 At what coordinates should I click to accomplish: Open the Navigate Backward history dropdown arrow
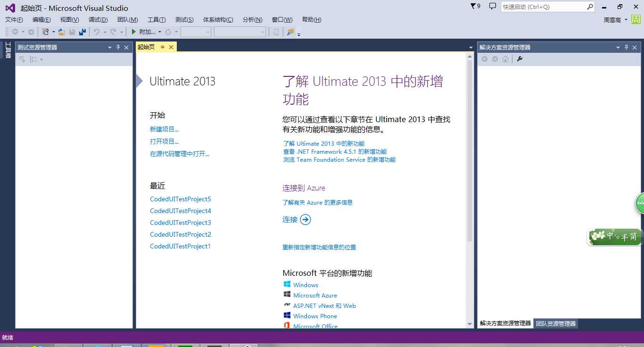click(23, 32)
